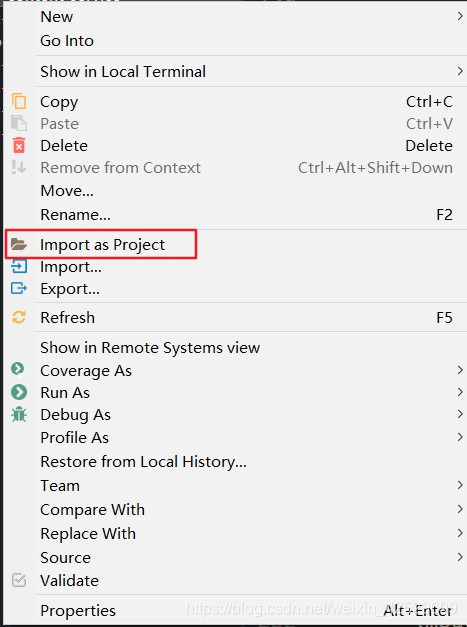
Task: Expand the New submenu arrow
Action: point(460,16)
